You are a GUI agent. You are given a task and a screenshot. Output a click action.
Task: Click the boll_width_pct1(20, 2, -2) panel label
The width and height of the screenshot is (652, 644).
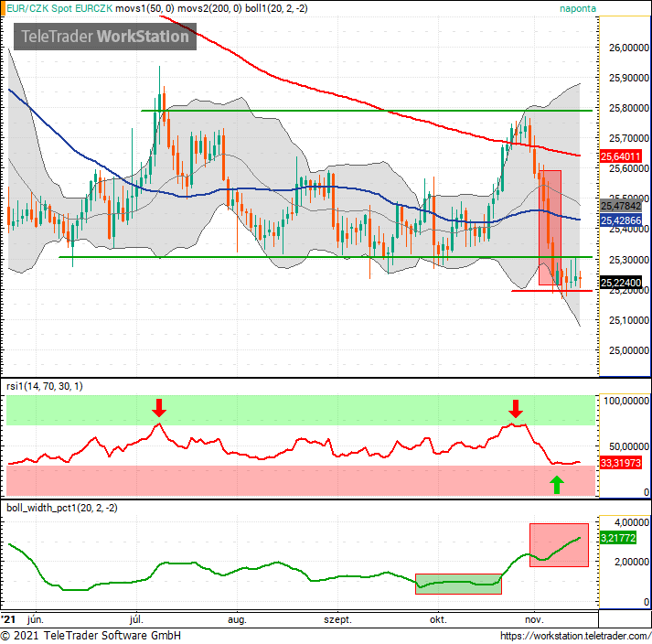(x=62, y=508)
